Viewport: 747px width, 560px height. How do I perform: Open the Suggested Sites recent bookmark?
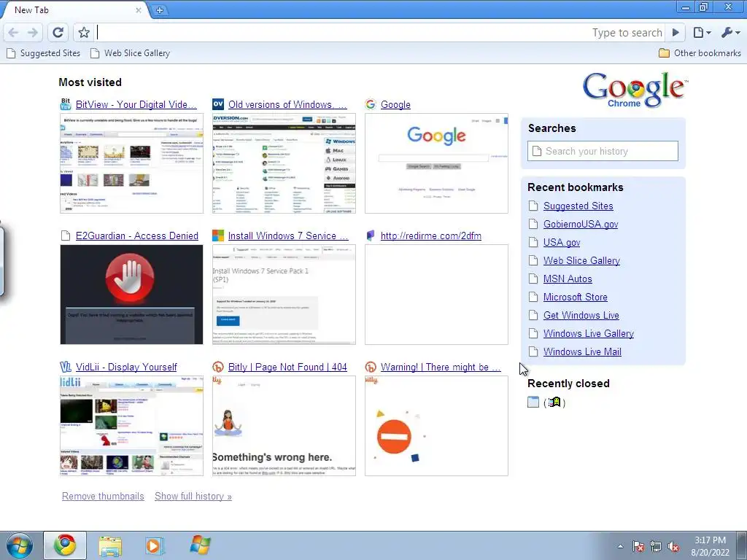point(578,206)
